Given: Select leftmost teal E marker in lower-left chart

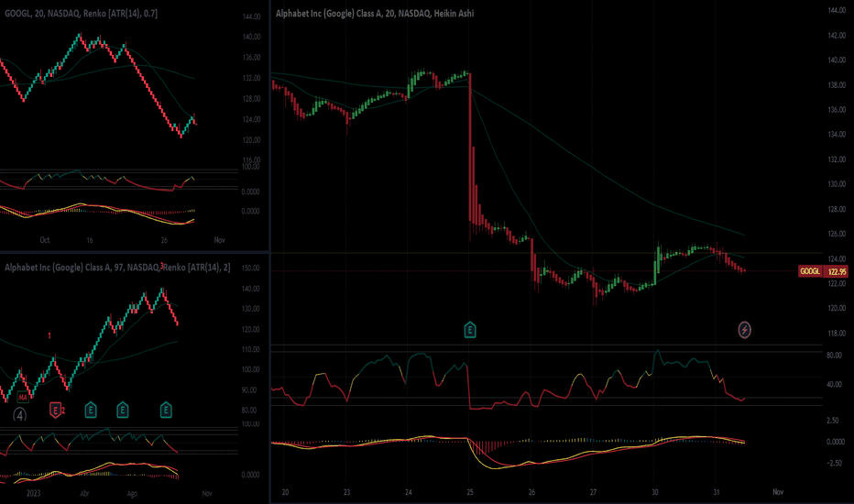Looking at the screenshot, I should pos(91,409).
